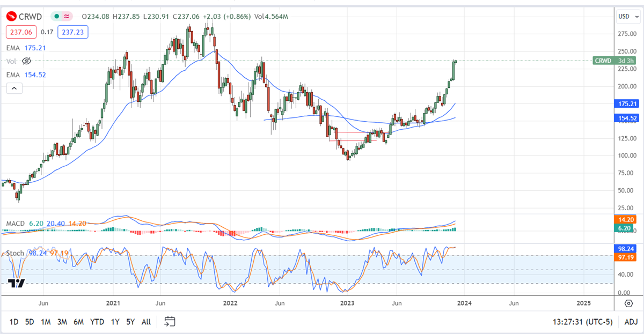Toggle visibility of the Vol indicator
This screenshot has height=334, width=644.
click(26, 61)
